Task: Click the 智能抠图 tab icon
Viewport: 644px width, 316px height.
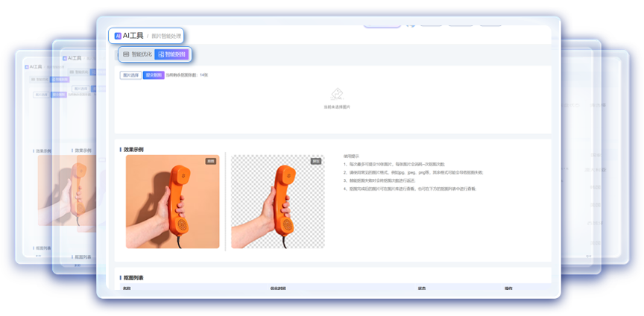Action: coord(161,54)
